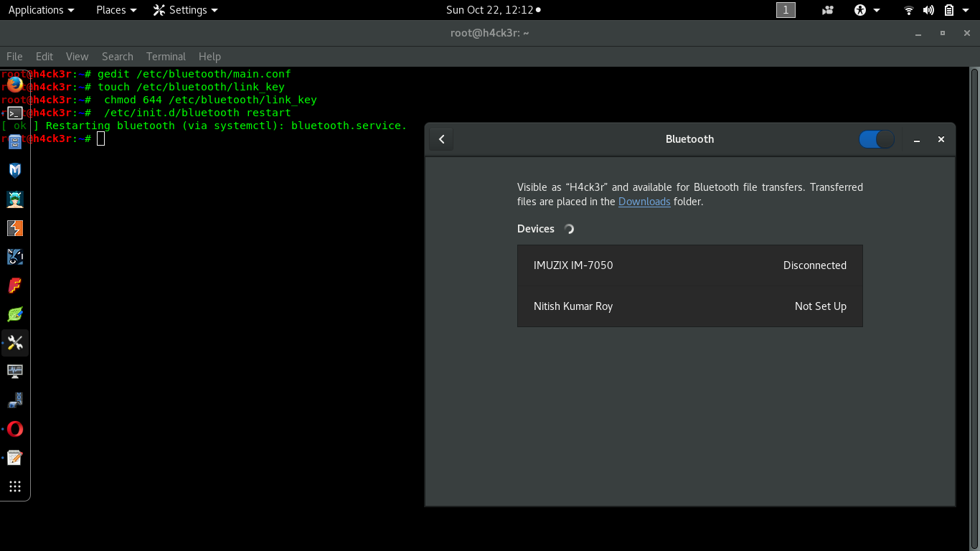Screen dimensions: 980x551
Task: Click the Wi-Fi icon in the top bar
Action: click(909, 10)
